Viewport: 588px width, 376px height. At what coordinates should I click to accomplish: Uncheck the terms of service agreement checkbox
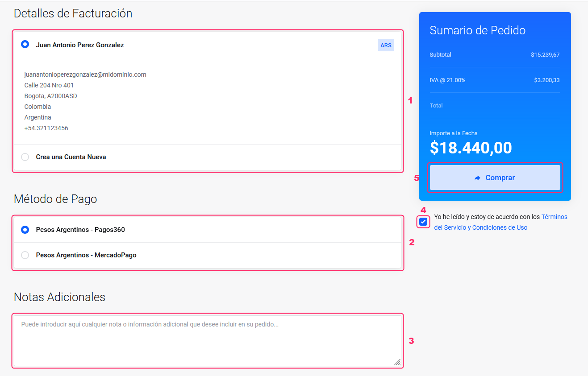(423, 222)
